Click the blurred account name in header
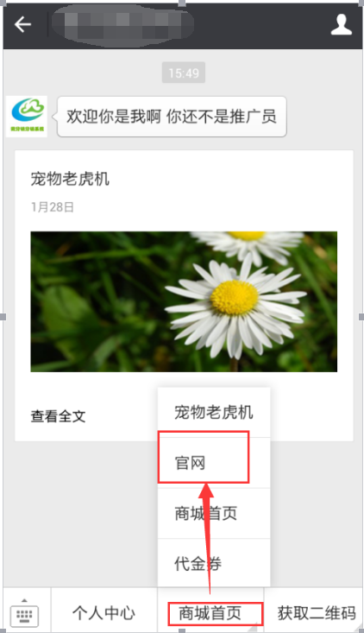 click(123, 25)
